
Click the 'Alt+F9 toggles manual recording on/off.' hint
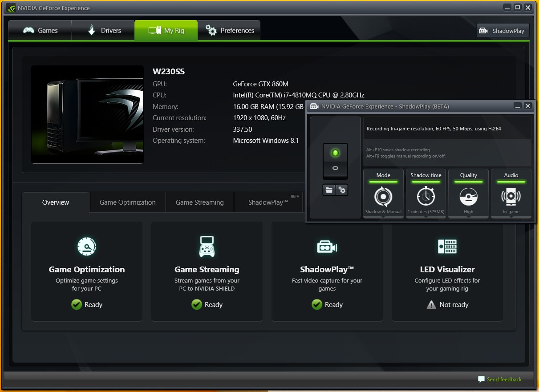[x=406, y=156]
